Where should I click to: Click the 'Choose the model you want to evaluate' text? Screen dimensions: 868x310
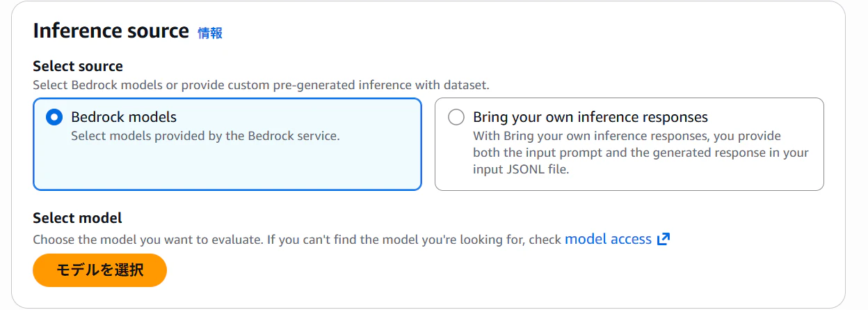point(147,240)
